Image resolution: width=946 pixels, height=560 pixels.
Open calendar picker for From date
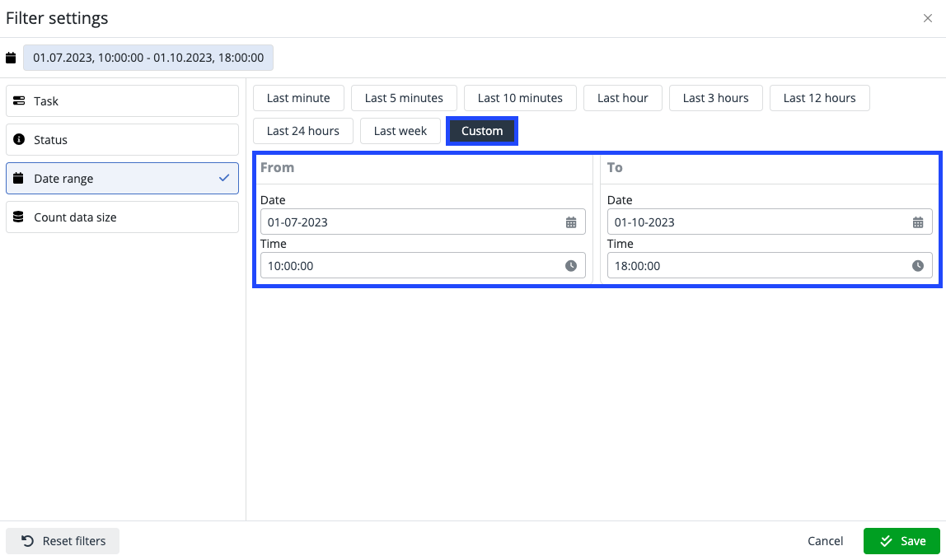[571, 222]
